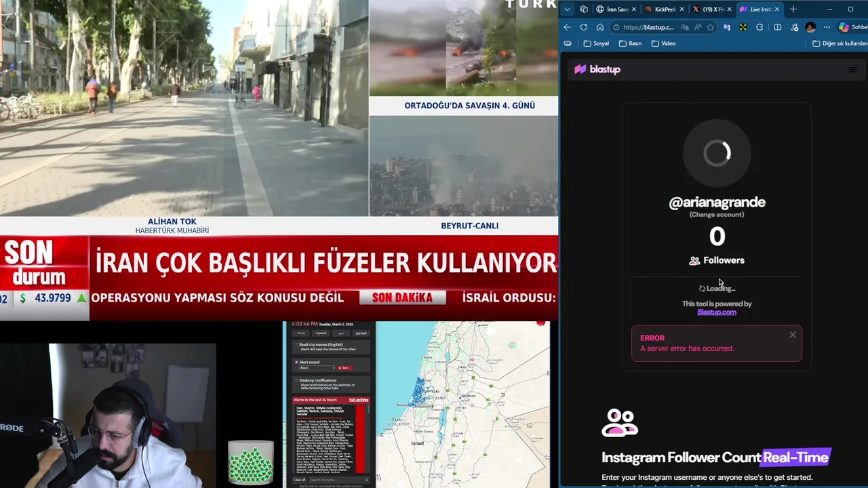Open the media control music note icon
Image resolution: width=868 pixels, height=488 pixels.
794,27
